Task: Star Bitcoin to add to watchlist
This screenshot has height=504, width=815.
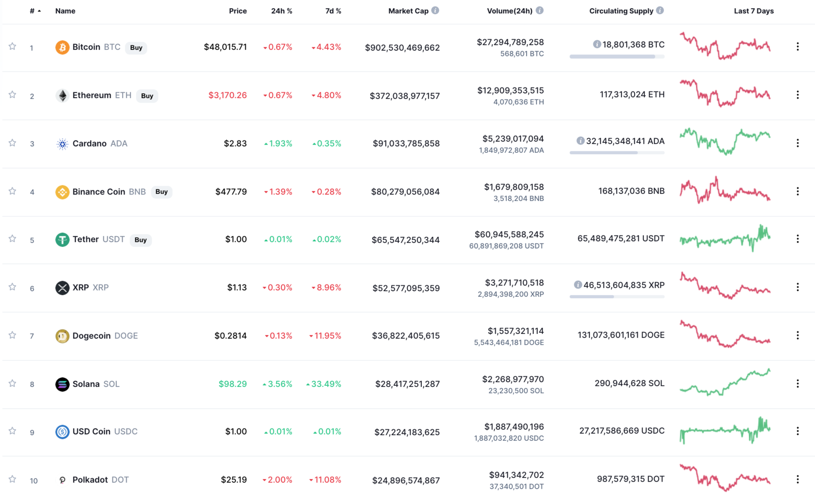Action: (12, 47)
